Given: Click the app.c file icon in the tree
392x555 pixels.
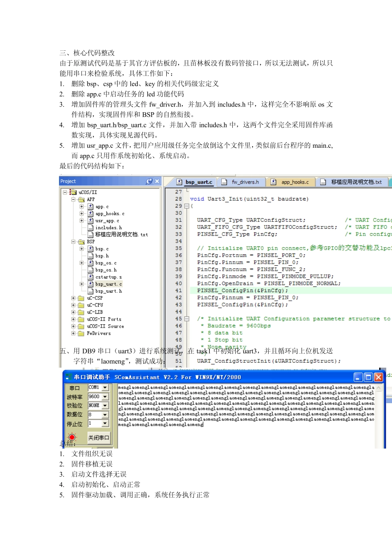Looking at the screenshot, I should 90,206.
